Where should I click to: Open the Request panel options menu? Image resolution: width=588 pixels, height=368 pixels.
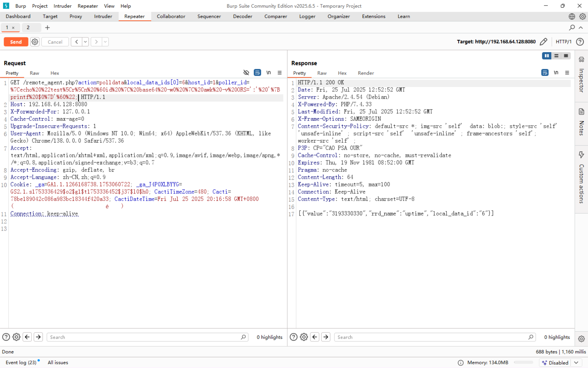(280, 73)
